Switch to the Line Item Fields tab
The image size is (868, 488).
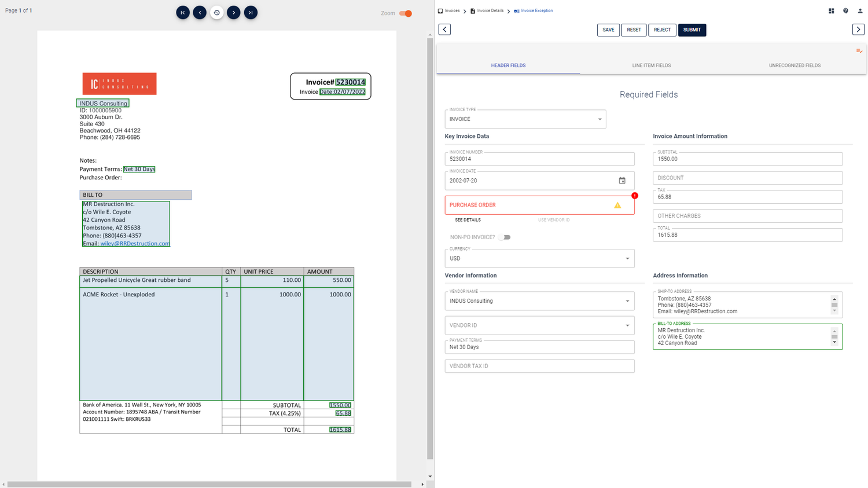point(651,65)
